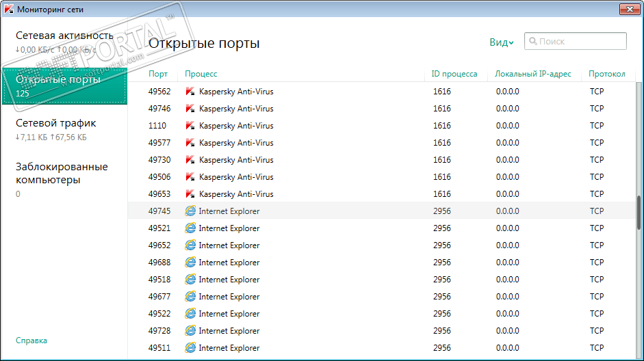The image size is (644, 361).
Task: Click TCP protocol in 49728 row
Action: coord(597,331)
